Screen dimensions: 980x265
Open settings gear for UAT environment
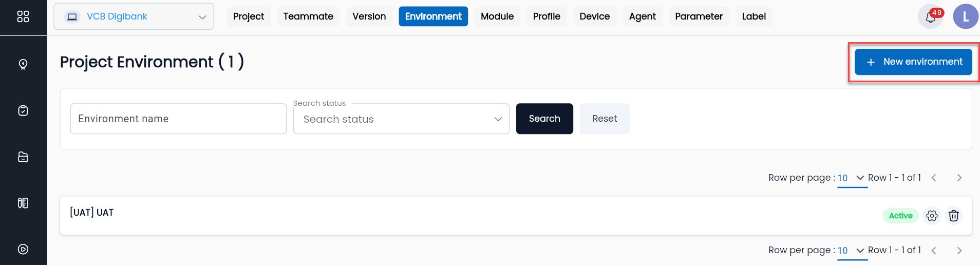[x=932, y=216]
